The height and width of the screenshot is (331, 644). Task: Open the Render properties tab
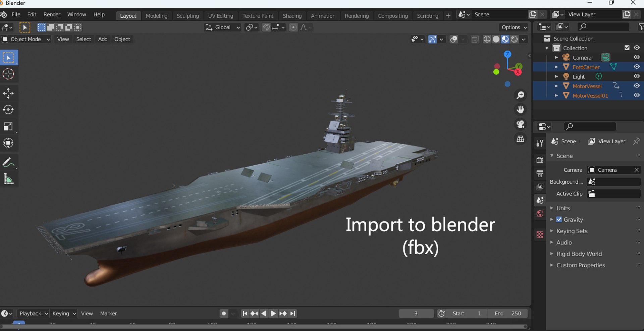[x=540, y=160]
